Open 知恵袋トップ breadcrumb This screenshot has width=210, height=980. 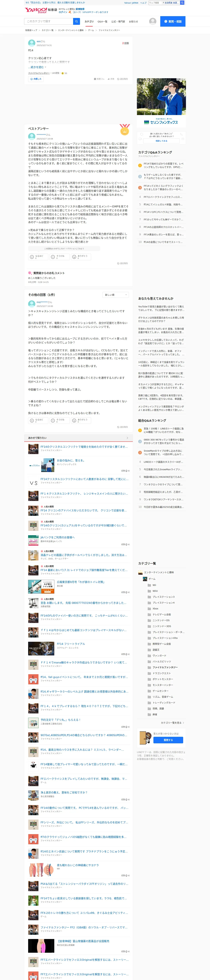coord(31,30)
